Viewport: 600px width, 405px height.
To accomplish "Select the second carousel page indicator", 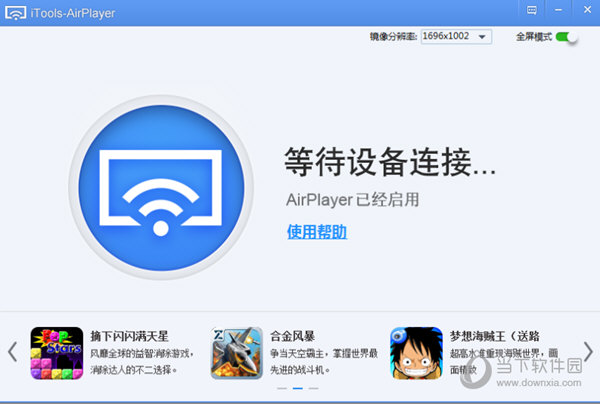I will pyautogui.click(x=298, y=388).
